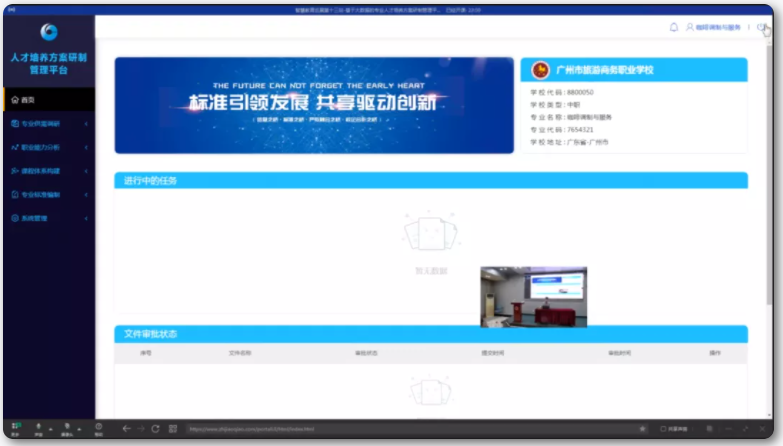Screen dimensions: 783x446
Task: Click the QR grid icon near address bar
Action: pos(173,429)
